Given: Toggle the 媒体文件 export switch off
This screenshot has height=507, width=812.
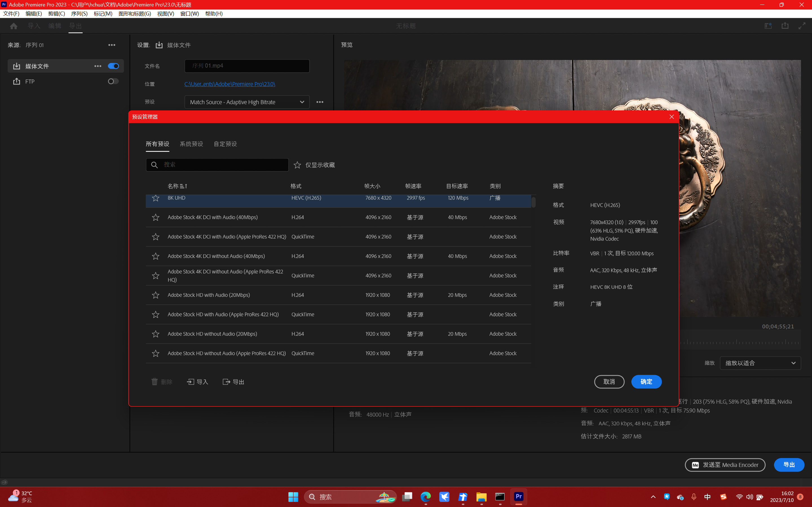Looking at the screenshot, I should (x=113, y=66).
